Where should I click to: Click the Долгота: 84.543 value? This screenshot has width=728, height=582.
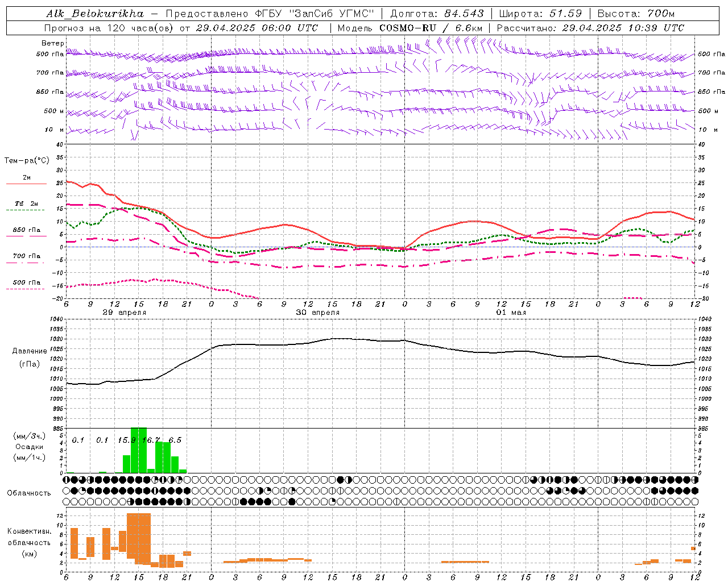click(x=437, y=14)
